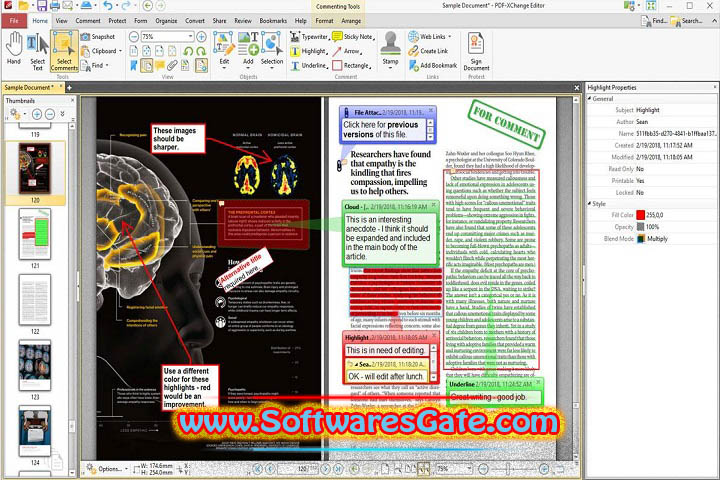720x480 pixels.
Task: Open the Stamp tool
Action: (x=390, y=50)
